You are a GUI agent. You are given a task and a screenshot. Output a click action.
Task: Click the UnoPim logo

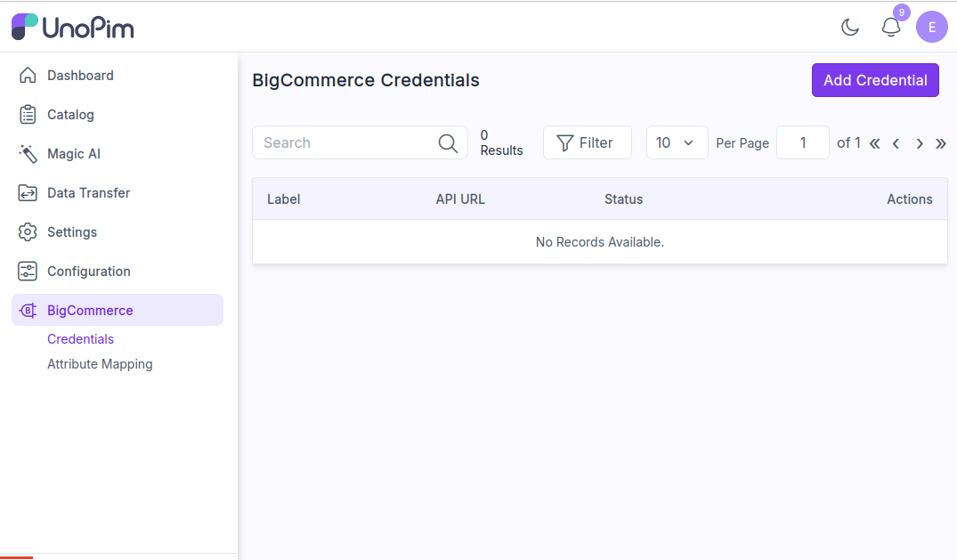(73, 27)
